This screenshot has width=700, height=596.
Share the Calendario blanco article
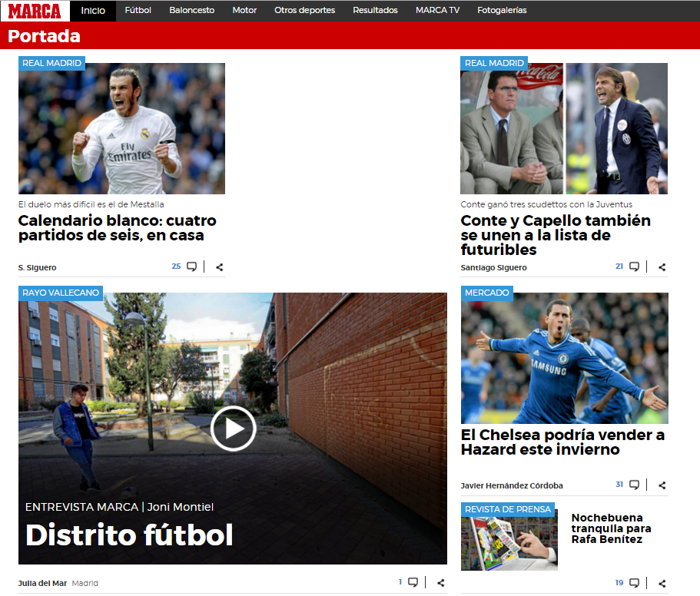pos(219,267)
